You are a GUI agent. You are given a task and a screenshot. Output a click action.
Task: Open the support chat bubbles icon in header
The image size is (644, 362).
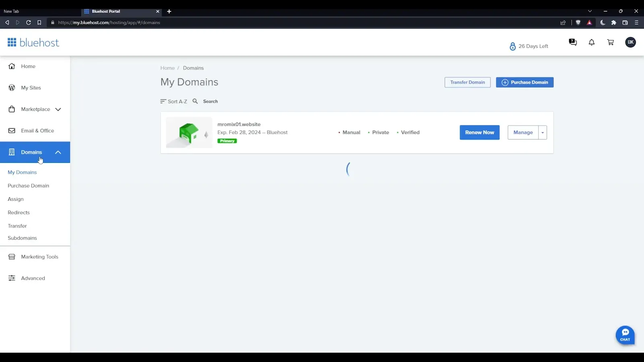(573, 42)
